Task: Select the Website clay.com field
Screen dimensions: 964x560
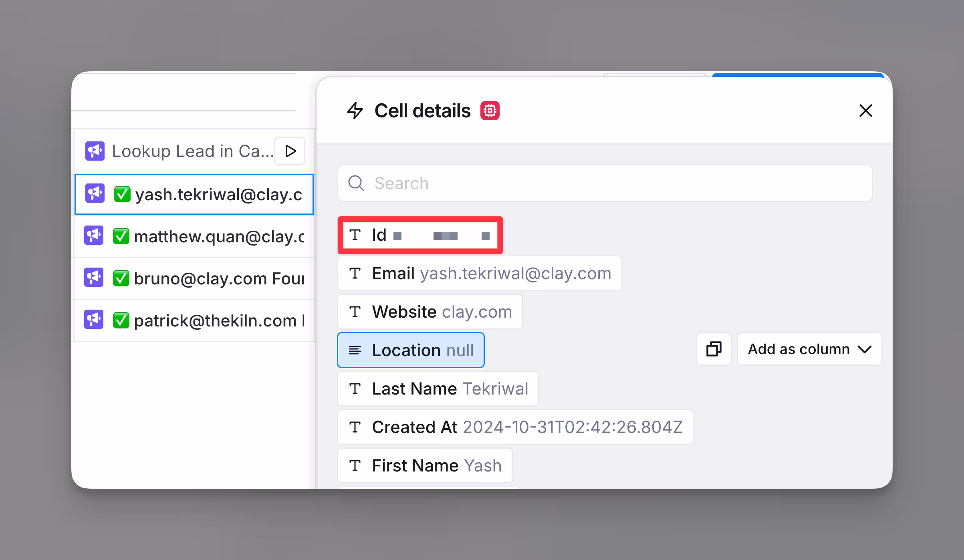Action: 430,312
